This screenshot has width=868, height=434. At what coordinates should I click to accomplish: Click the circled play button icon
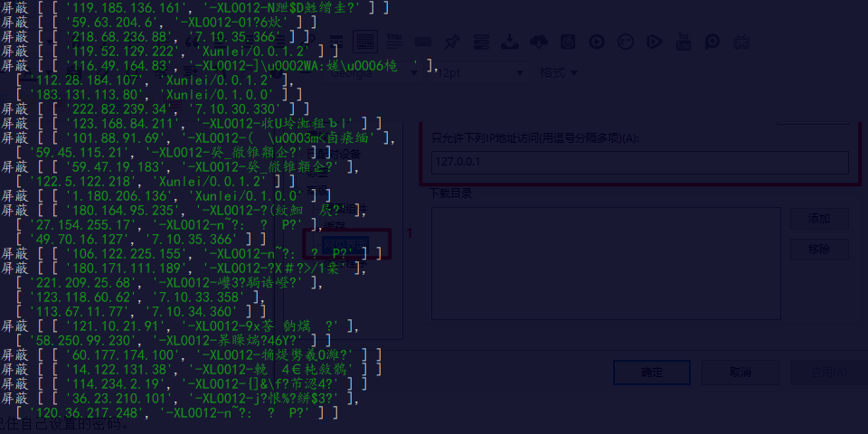click(596, 42)
